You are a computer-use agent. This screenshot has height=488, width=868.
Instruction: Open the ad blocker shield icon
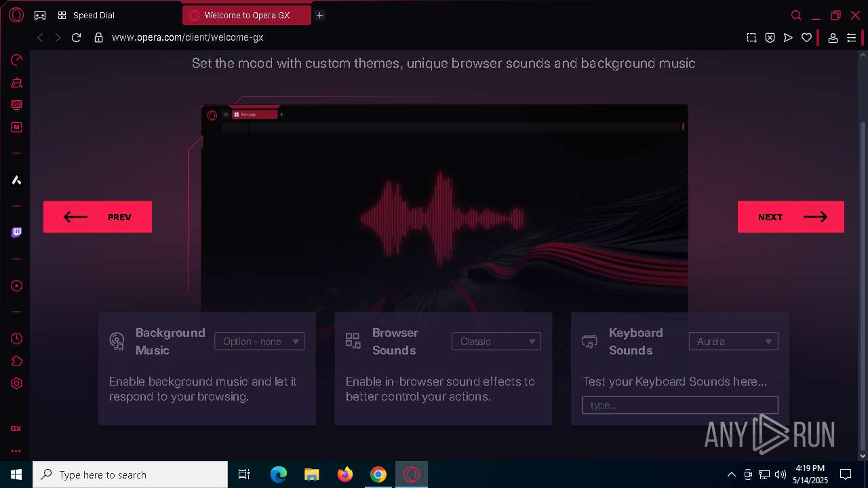pyautogui.click(x=770, y=38)
